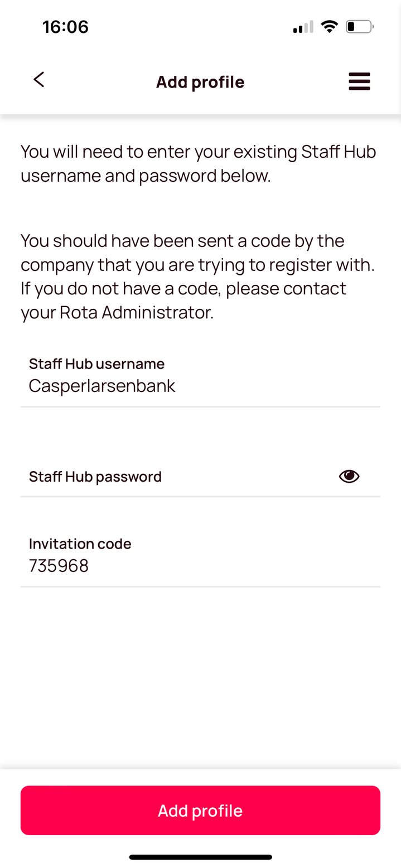Screen dimensions: 401x868
Task: Click the Add profile screen title
Action: tap(200, 81)
